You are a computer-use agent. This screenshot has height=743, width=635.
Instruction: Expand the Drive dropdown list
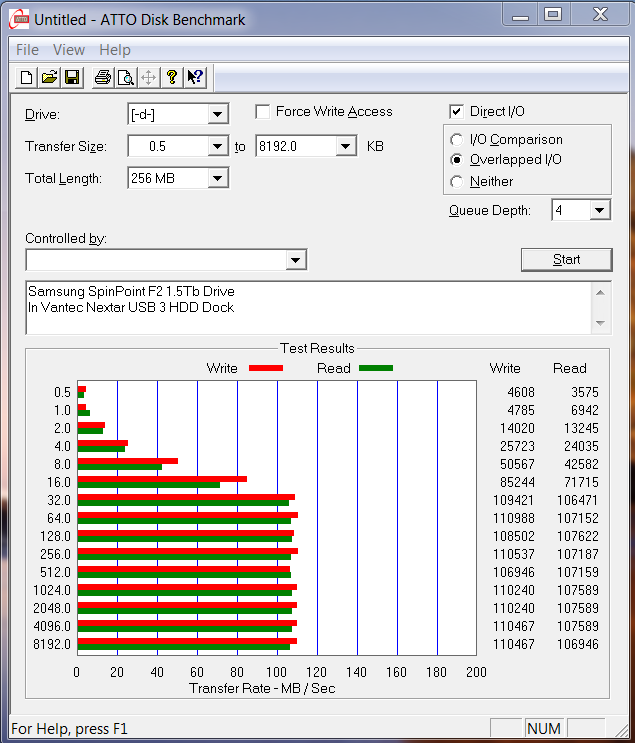click(217, 115)
